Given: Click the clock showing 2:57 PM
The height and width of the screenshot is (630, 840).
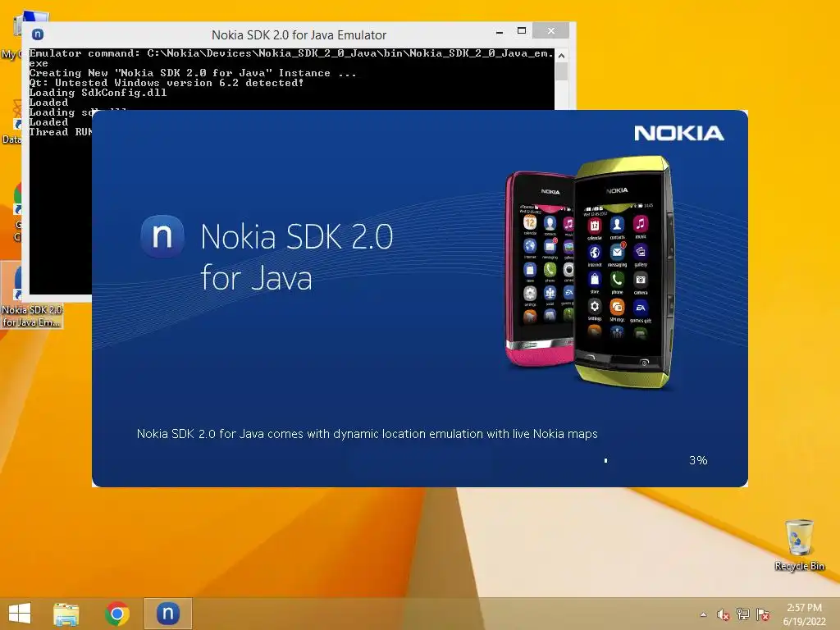Looking at the screenshot, I should [804, 608].
